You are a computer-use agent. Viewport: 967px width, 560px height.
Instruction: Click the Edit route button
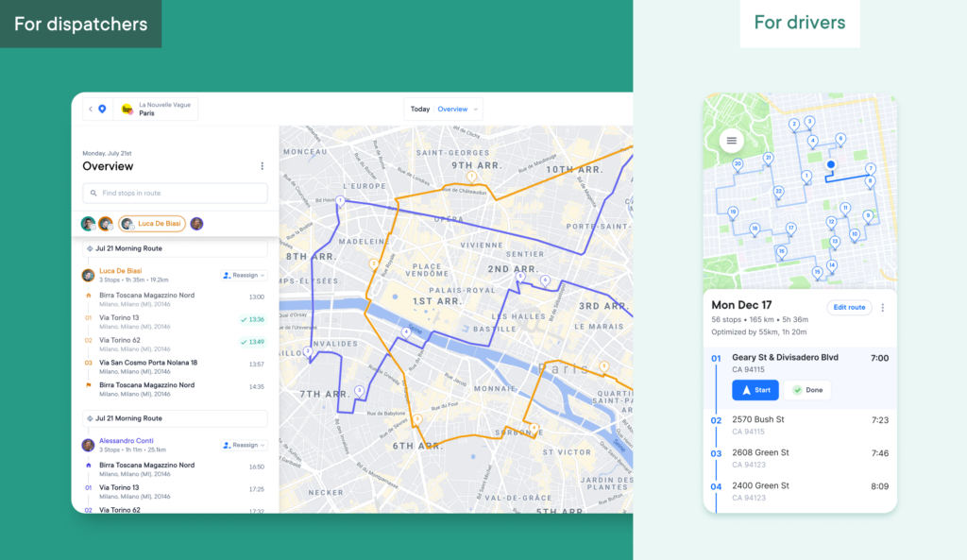point(849,307)
